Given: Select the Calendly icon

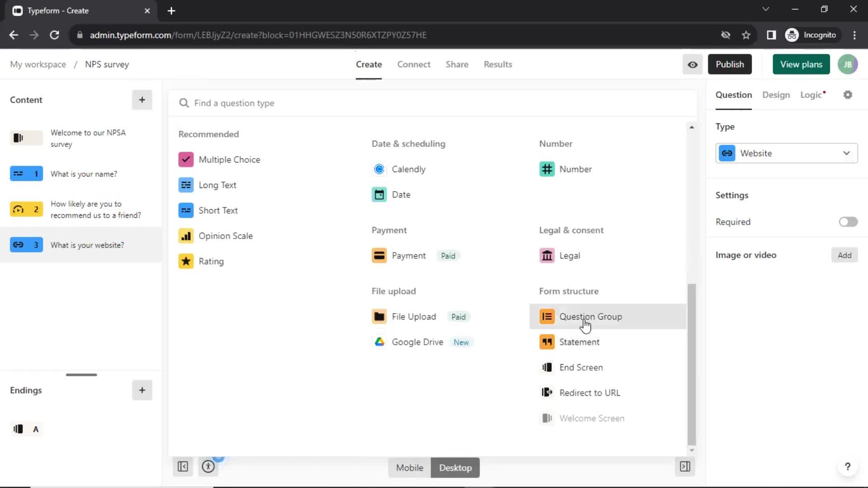Looking at the screenshot, I should tap(379, 169).
